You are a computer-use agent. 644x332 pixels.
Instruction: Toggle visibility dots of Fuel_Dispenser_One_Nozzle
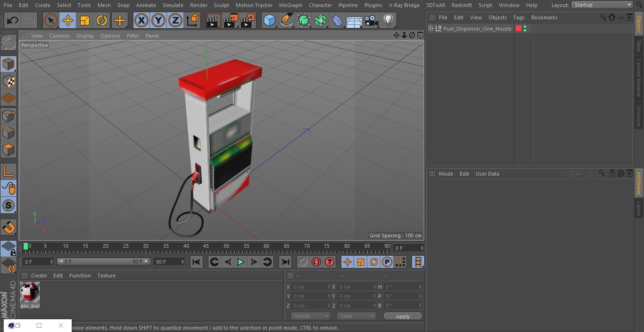525,29
